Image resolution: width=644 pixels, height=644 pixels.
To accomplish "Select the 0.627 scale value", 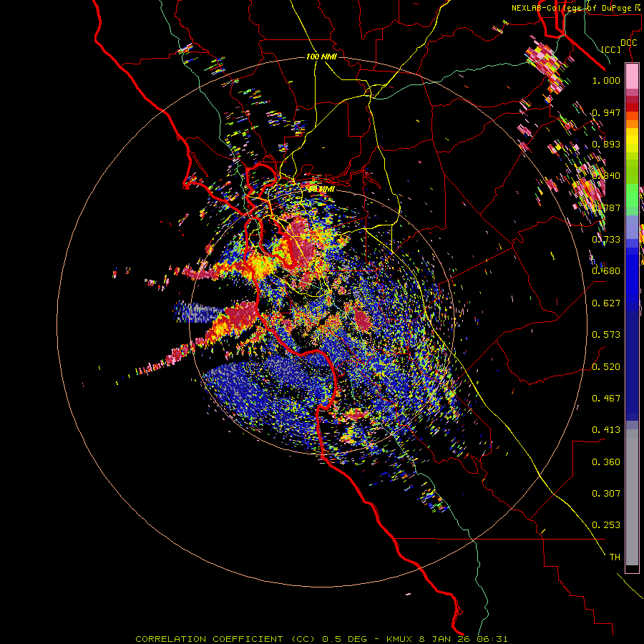I will coord(606,303).
